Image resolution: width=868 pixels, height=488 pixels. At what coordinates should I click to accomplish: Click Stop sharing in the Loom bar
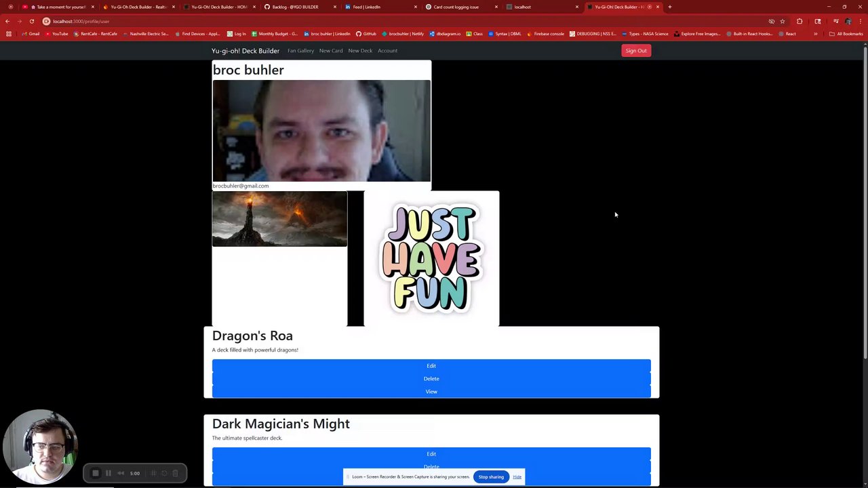pyautogui.click(x=491, y=477)
